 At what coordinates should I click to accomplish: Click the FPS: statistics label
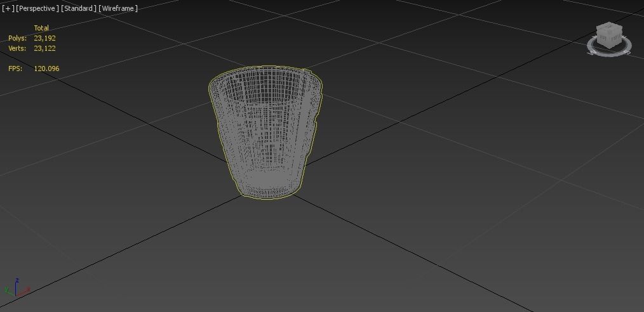point(15,68)
